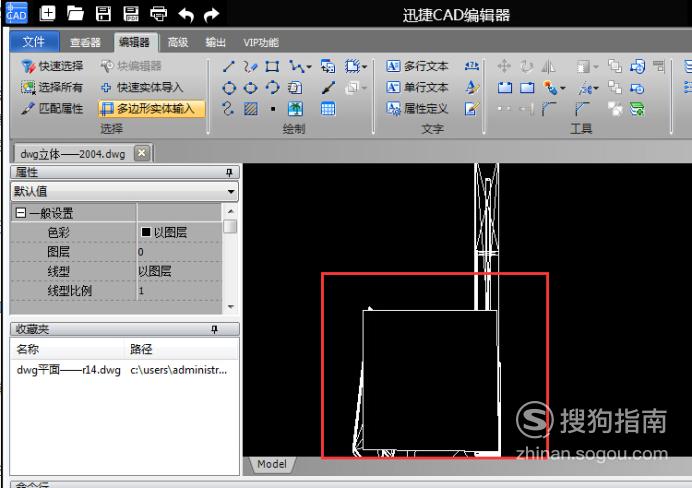Image resolution: width=692 pixels, height=488 pixels.
Task: Select the Hatch fill tool
Action: [x=251, y=109]
